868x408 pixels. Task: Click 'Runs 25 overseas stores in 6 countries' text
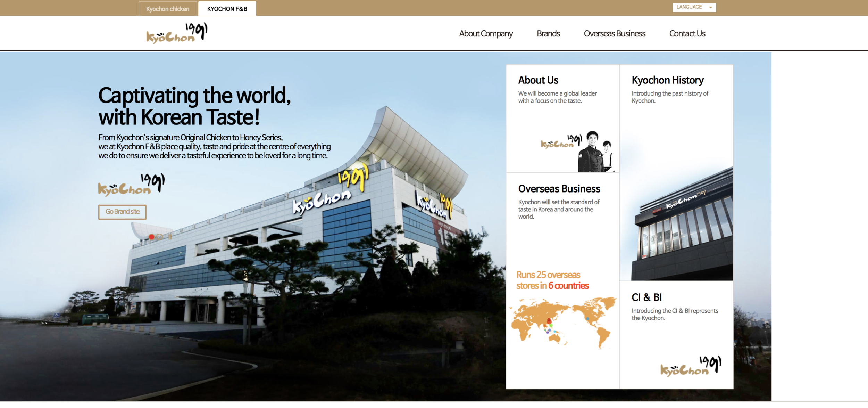(552, 280)
